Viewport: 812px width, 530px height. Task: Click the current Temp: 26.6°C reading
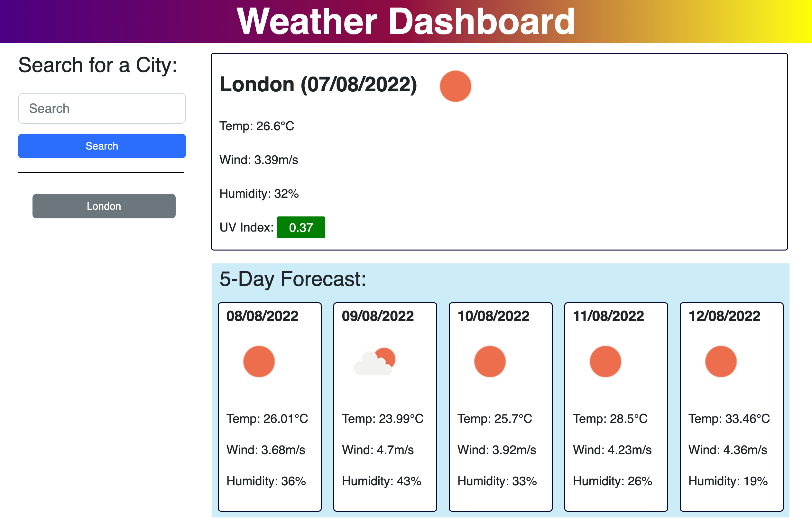coord(256,126)
